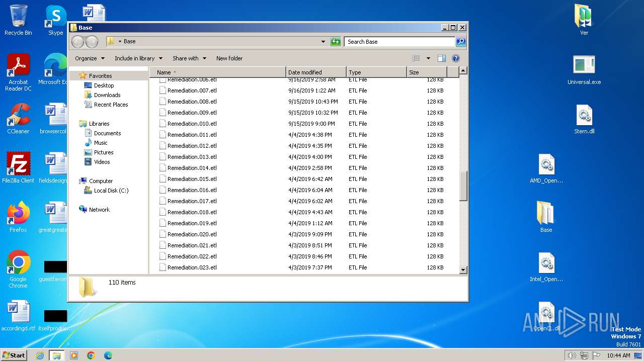Image resolution: width=644 pixels, height=362 pixels.
Task: Click the vertical scrollbar thumb in the file list
Action: [x=463, y=186]
